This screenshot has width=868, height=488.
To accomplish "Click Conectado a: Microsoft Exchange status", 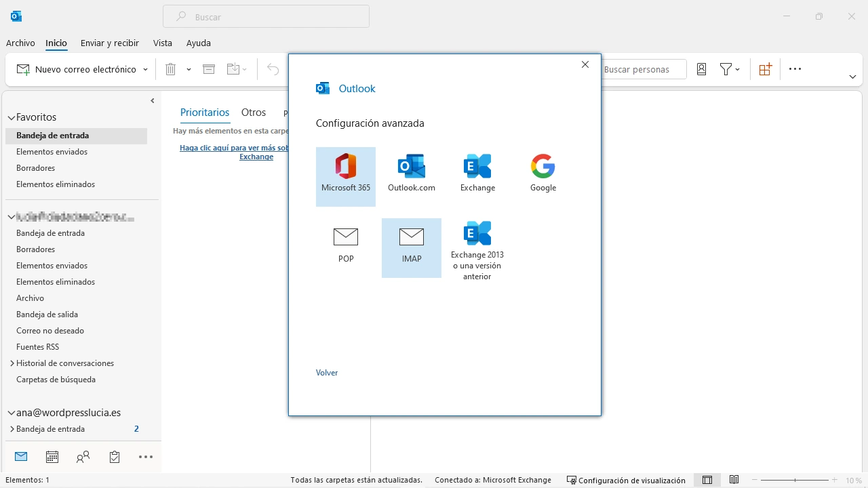I will click(x=493, y=480).
